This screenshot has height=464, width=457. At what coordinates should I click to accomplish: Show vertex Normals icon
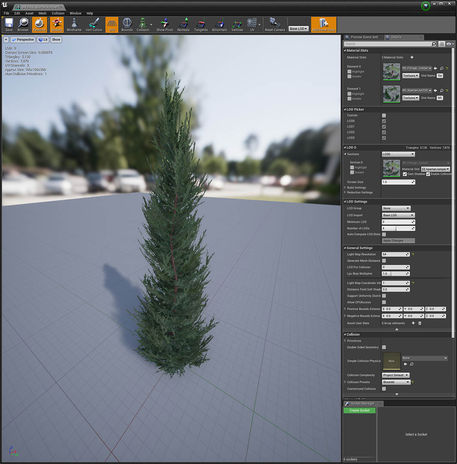183,24
